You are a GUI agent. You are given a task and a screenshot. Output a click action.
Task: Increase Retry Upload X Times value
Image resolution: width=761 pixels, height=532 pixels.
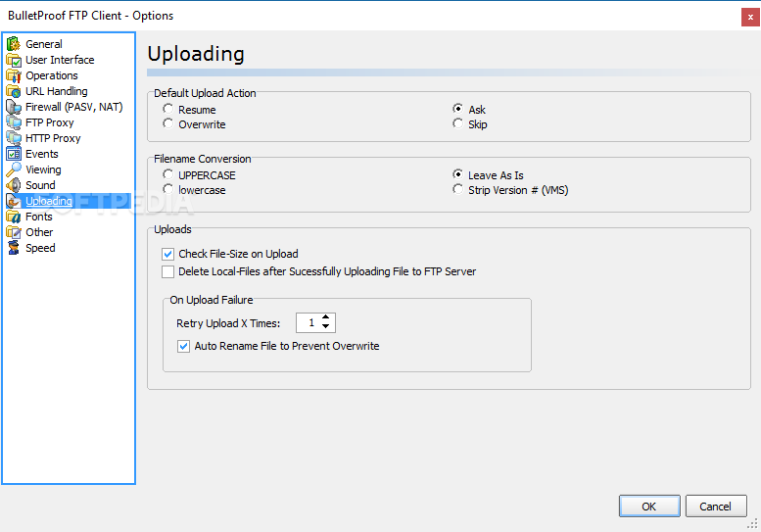click(326, 318)
